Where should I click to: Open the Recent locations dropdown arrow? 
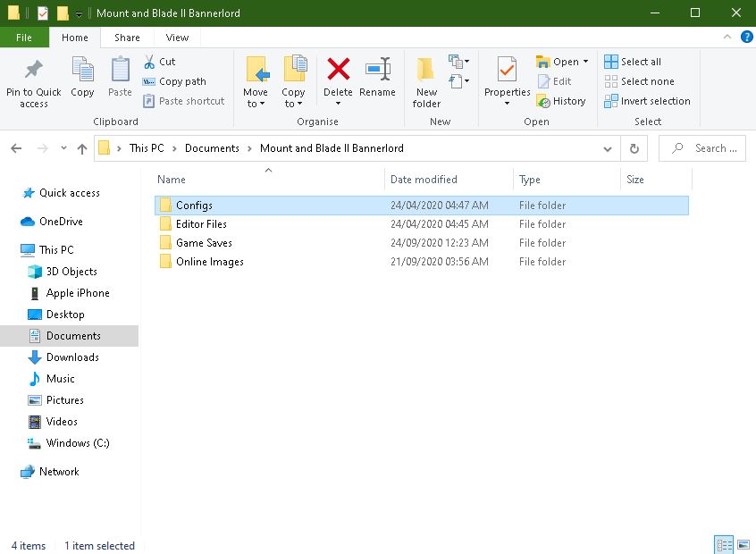click(63, 148)
